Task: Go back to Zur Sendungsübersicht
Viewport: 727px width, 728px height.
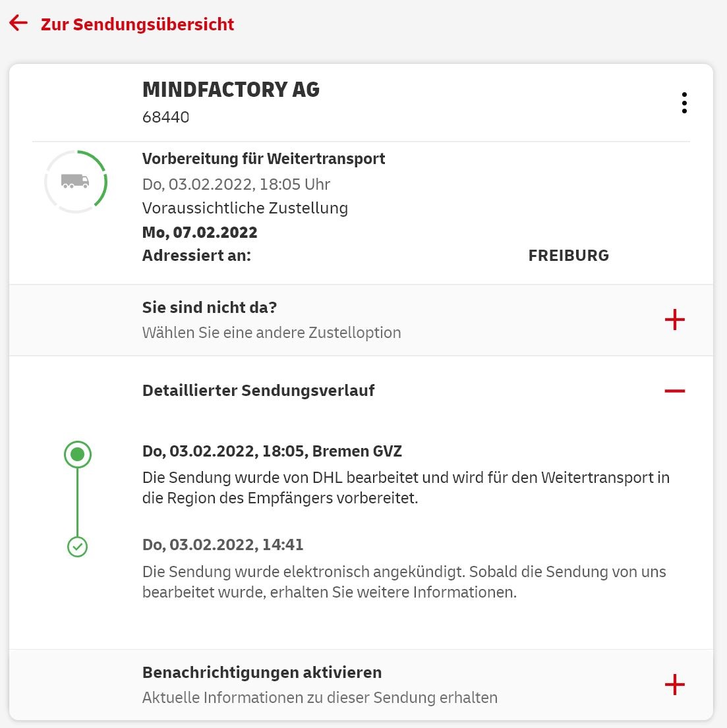Action: pos(138,24)
